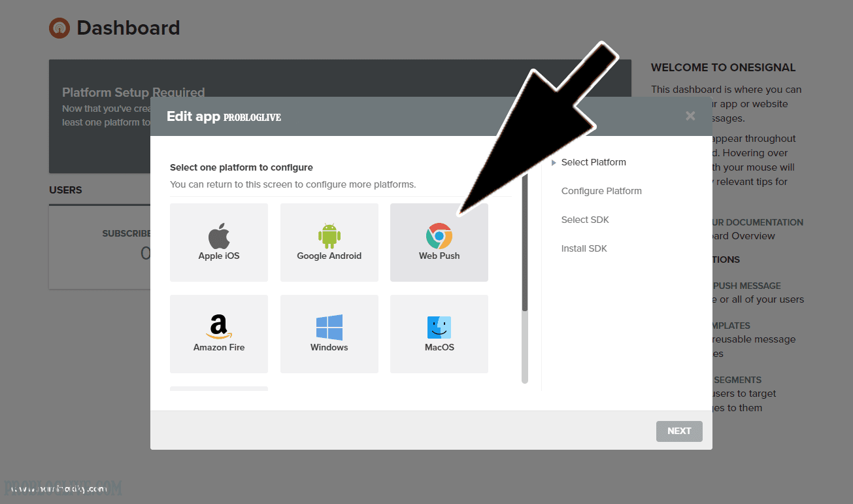Click the Dashboard page heading
The image size is (853, 504).
[x=128, y=28]
